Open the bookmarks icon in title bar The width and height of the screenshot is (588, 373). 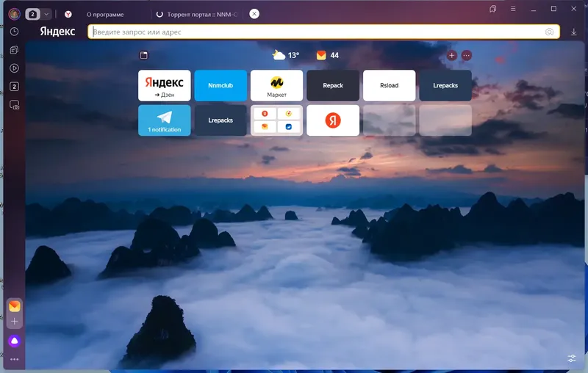click(492, 9)
